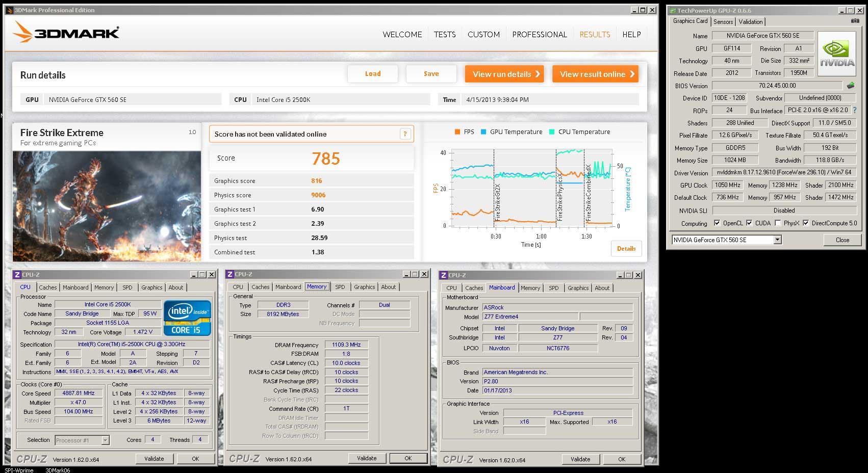868x473 pixels.
Task: Click the orange FPS legend swatch
Action: tap(457, 132)
